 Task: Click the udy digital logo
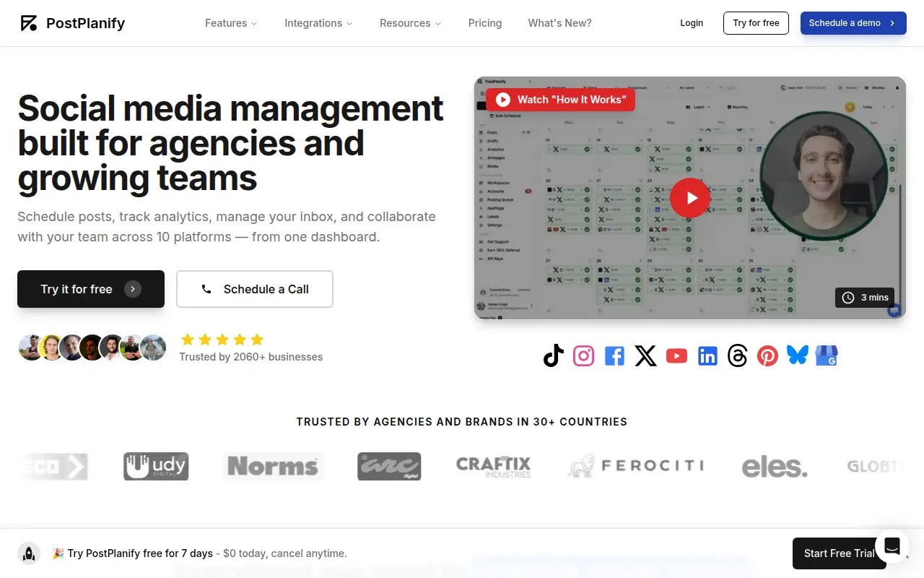(156, 466)
